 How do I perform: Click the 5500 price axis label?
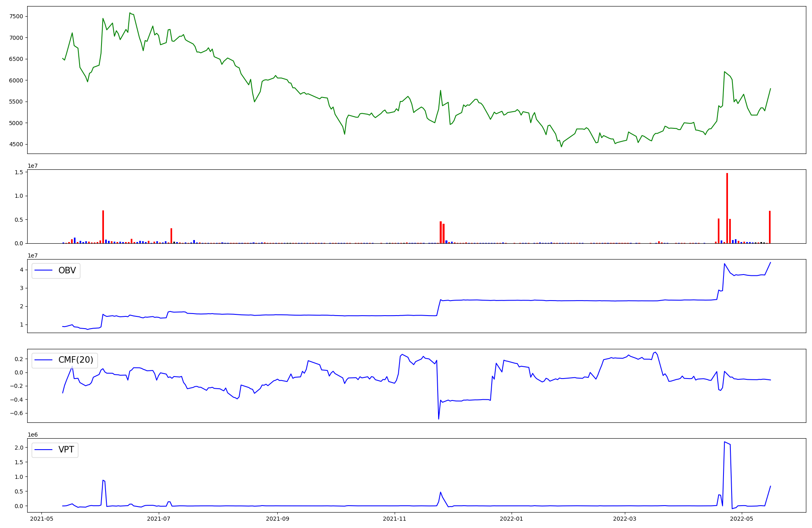click(16, 102)
